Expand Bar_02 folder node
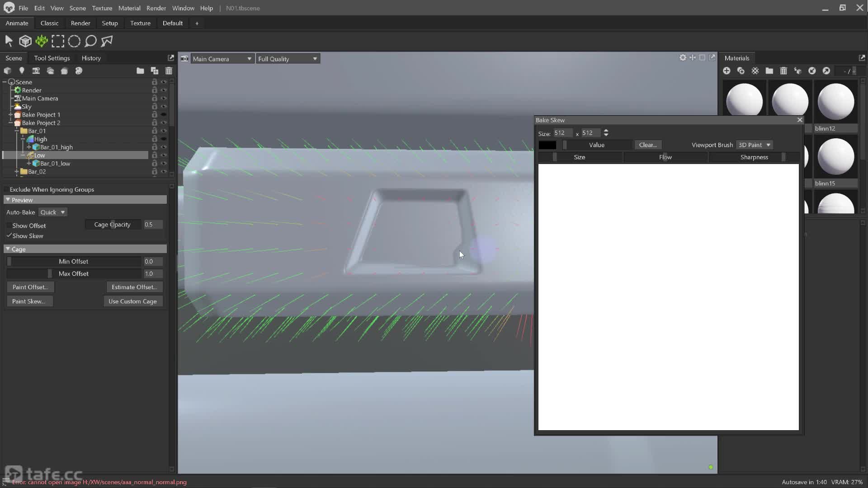The image size is (868, 488). coord(17,172)
